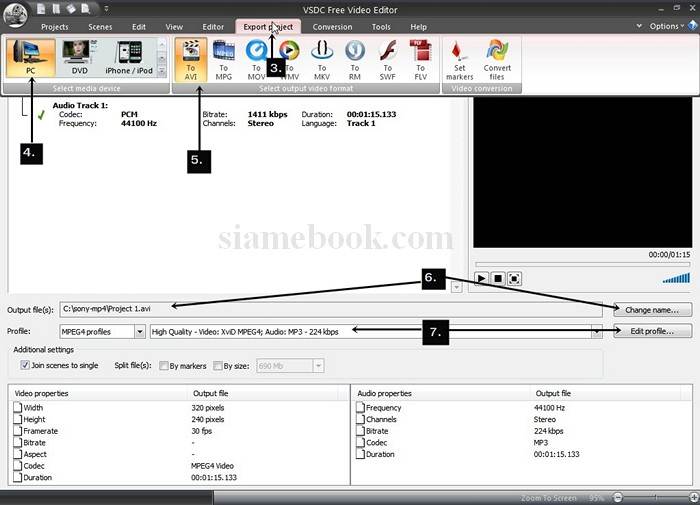700x505 pixels.
Task: Play the preview video
Action: 481,279
